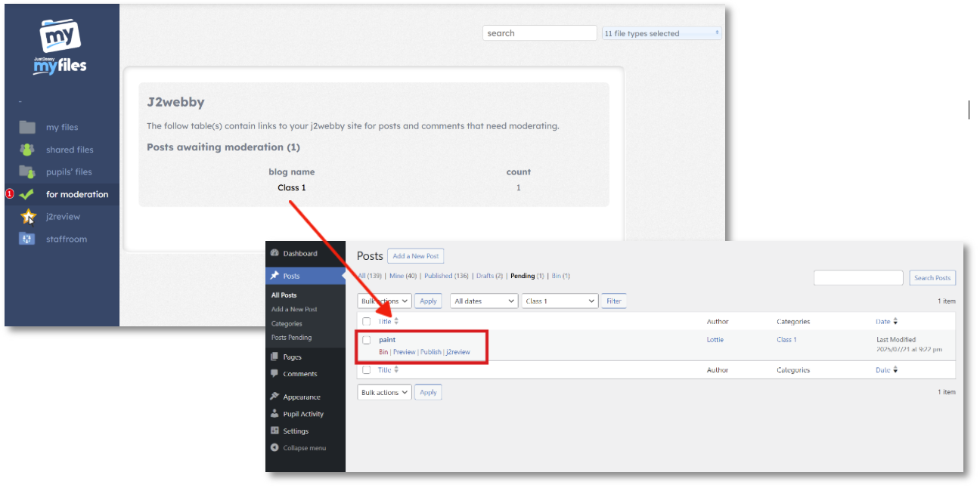Click the WordPress Dashboard gauge icon
The image size is (980, 488).
(x=274, y=253)
